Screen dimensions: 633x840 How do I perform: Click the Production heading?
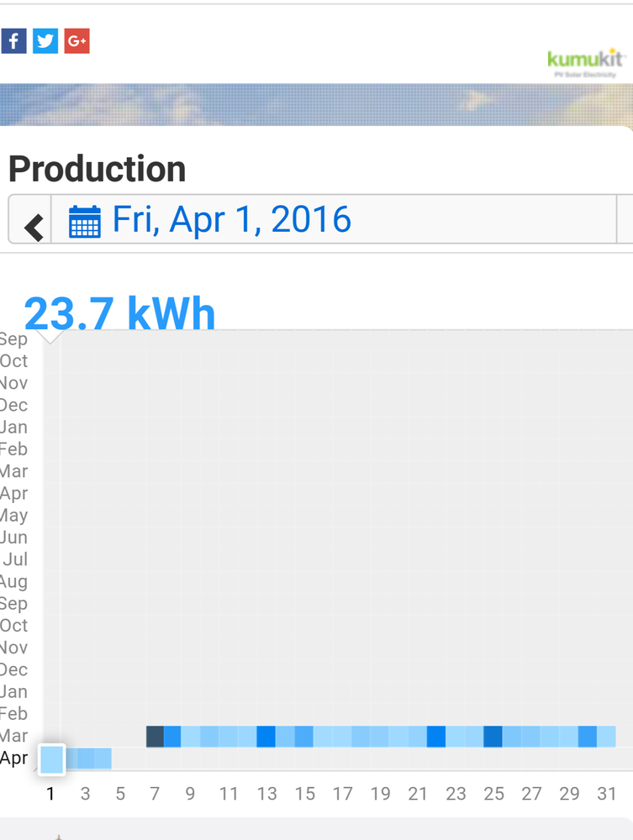[98, 169]
